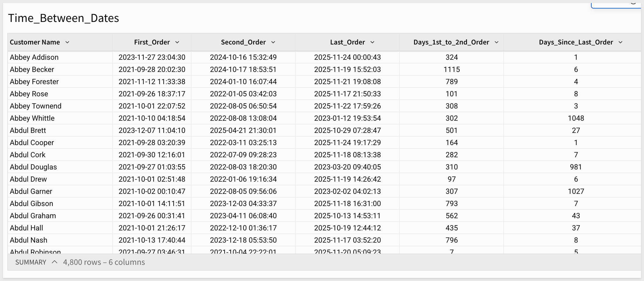Click Abdul Garner's Last_Order date cell

[x=347, y=191]
